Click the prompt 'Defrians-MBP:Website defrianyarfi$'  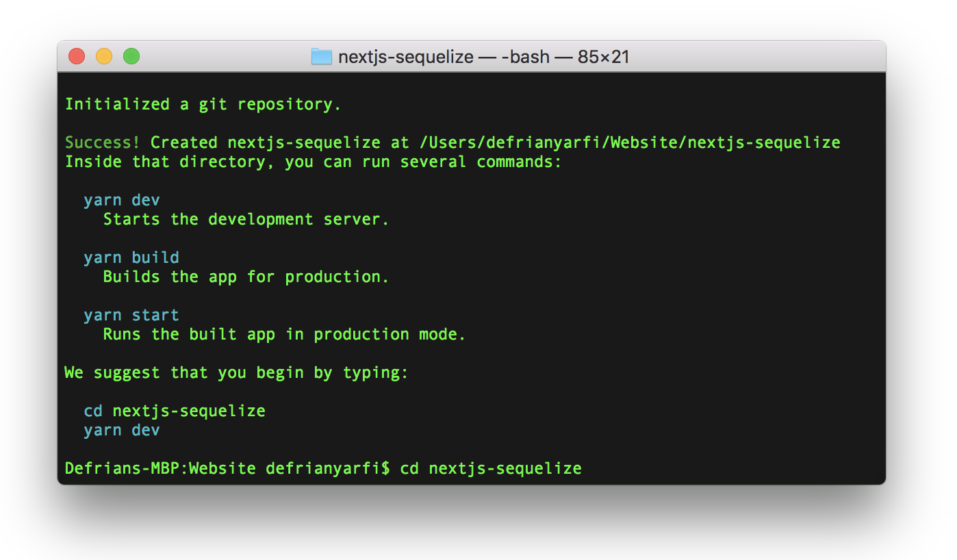[227, 469]
